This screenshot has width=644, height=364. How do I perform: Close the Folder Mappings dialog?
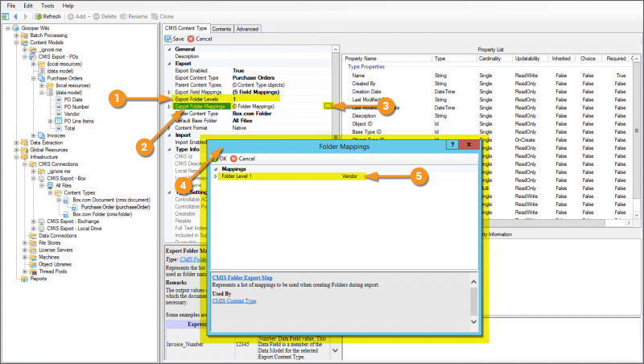[469, 145]
